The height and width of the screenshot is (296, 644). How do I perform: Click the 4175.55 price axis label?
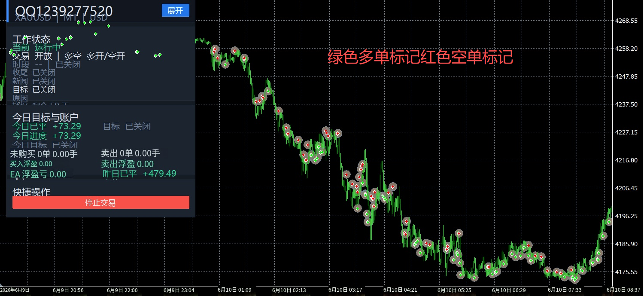point(627,272)
